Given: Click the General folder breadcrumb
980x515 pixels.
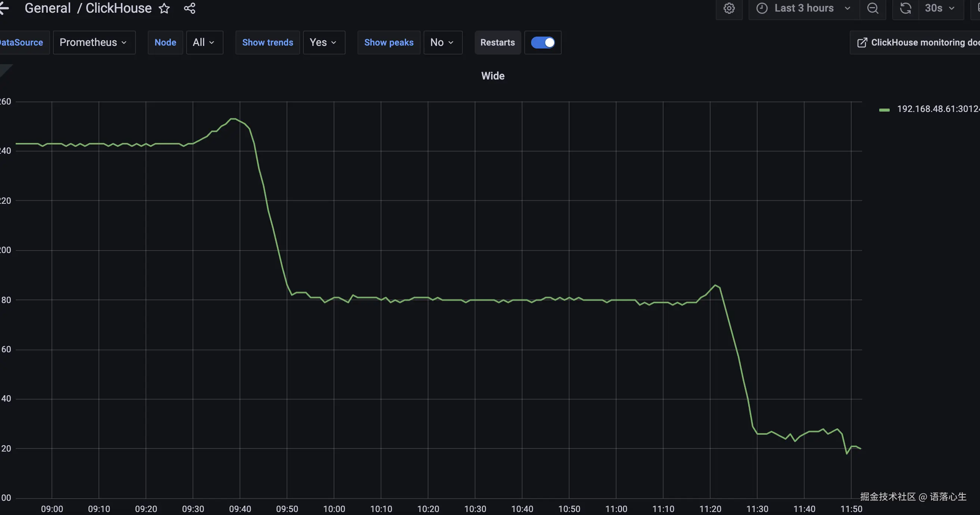Looking at the screenshot, I should [47, 8].
